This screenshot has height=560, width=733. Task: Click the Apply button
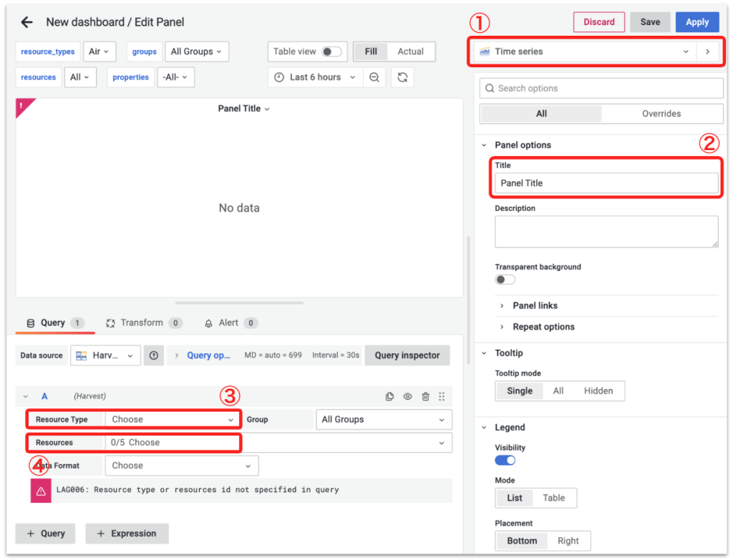point(696,22)
